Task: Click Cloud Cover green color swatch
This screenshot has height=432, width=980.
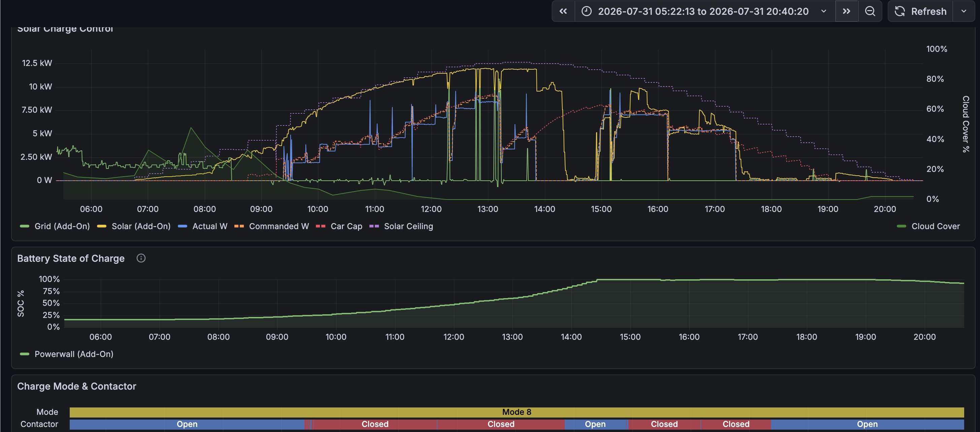Action: tap(901, 226)
